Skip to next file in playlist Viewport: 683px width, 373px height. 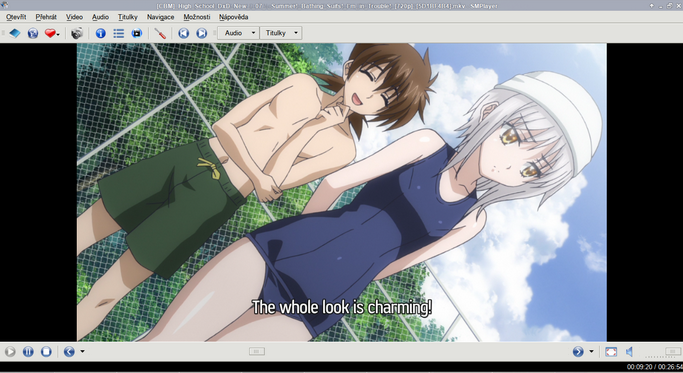click(201, 33)
